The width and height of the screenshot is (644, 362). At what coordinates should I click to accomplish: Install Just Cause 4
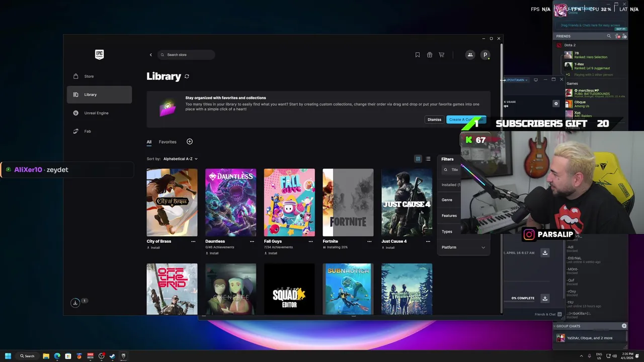click(388, 247)
